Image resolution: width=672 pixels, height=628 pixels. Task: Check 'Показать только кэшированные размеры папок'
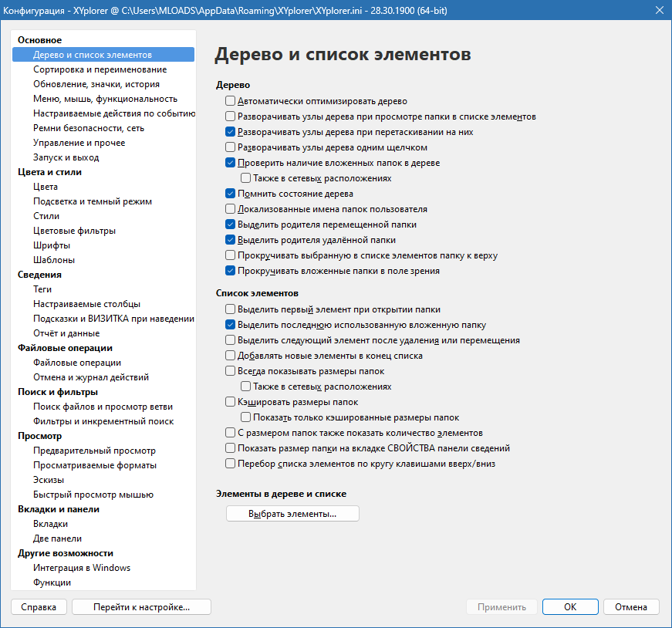pyautogui.click(x=245, y=417)
